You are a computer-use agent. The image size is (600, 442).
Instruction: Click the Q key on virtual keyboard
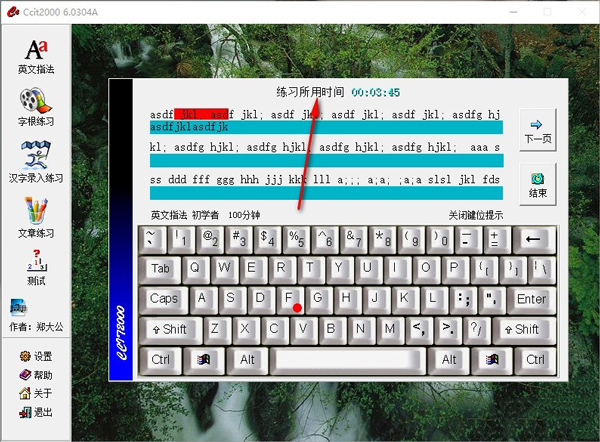coord(196,269)
